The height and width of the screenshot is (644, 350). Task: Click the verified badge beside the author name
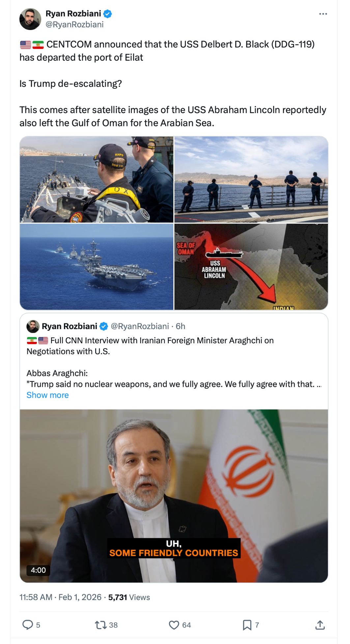click(108, 14)
